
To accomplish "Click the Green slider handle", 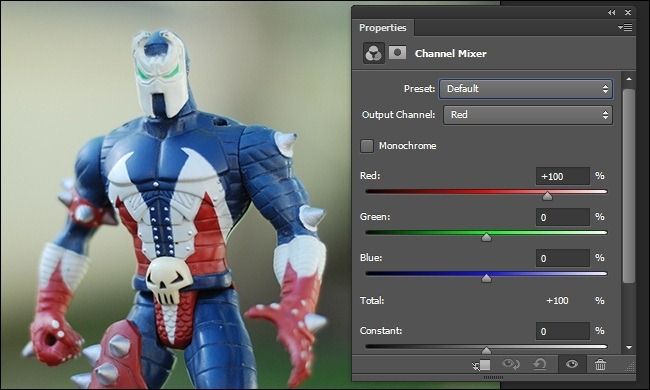I will (486, 237).
